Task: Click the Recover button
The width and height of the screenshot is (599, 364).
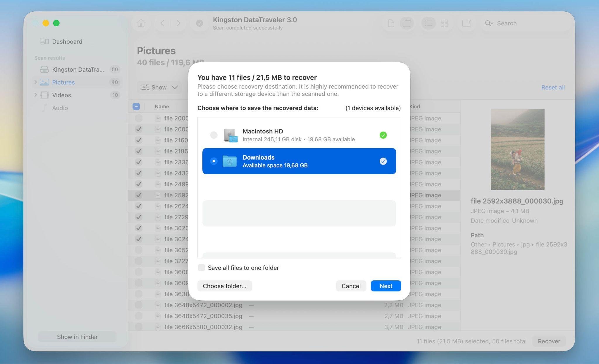Action: (549, 341)
